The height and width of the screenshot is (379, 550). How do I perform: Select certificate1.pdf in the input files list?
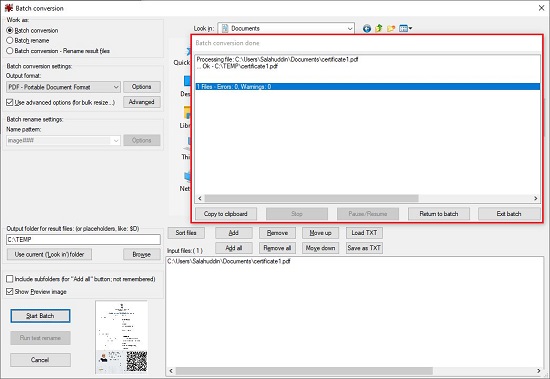click(229, 261)
